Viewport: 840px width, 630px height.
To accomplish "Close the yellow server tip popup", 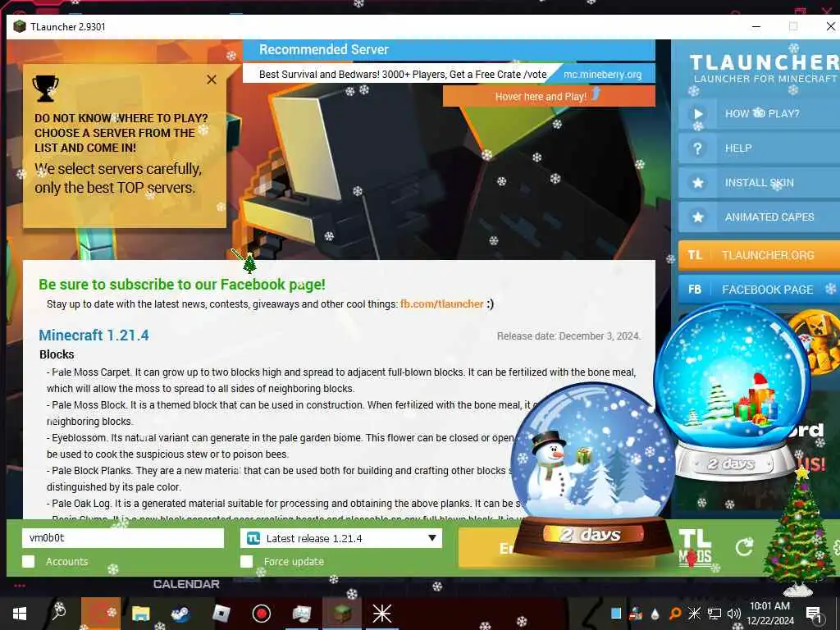I will (x=212, y=80).
